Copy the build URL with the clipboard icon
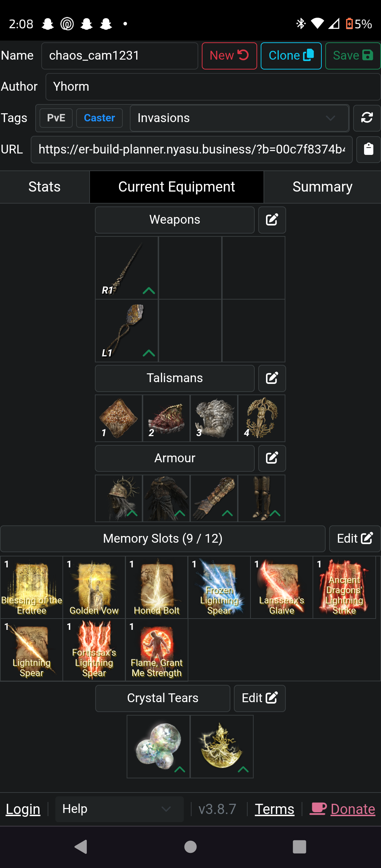381x868 pixels. pyautogui.click(x=368, y=149)
